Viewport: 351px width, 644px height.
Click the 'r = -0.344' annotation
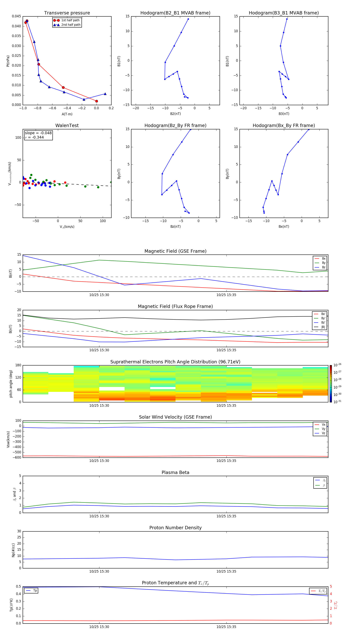click(x=35, y=137)
